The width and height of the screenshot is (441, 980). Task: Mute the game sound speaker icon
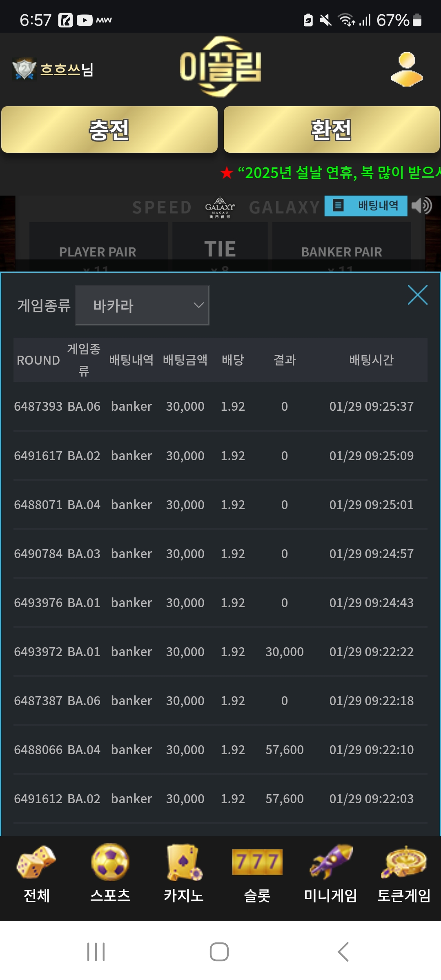click(x=421, y=206)
